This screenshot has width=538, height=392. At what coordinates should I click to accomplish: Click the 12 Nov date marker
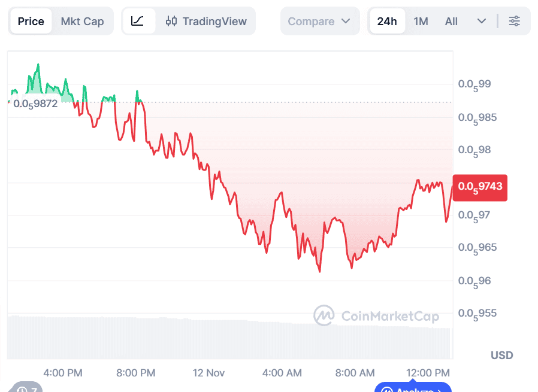[208, 373]
